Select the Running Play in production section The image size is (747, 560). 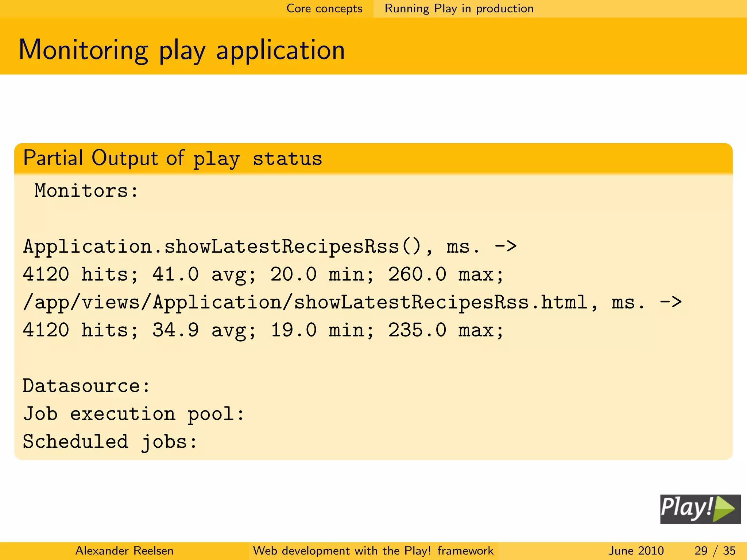tap(459, 8)
